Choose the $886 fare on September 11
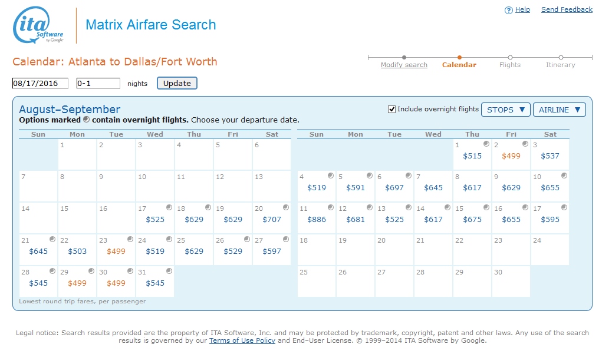Screen dimensions: 612x364 point(317,220)
